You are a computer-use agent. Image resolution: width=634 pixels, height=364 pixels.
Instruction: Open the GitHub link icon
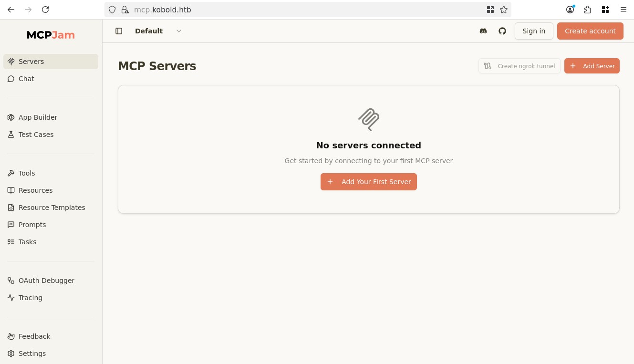(x=502, y=31)
